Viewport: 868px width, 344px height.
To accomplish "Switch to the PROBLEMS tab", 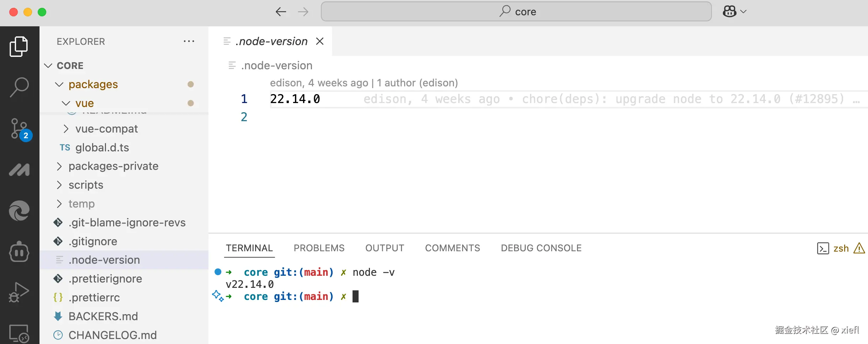I will (x=319, y=248).
